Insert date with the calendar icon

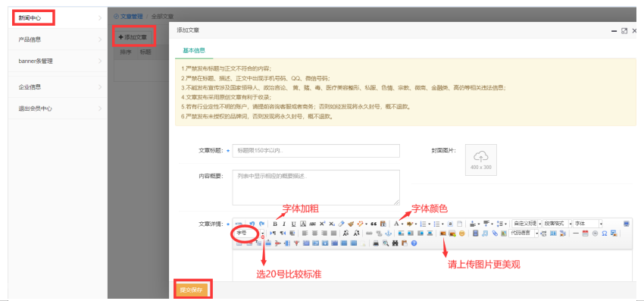585,234
